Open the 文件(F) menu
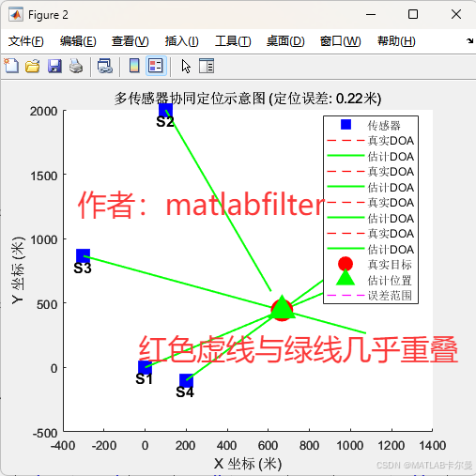 pyautogui.click(x=26, y=41)
